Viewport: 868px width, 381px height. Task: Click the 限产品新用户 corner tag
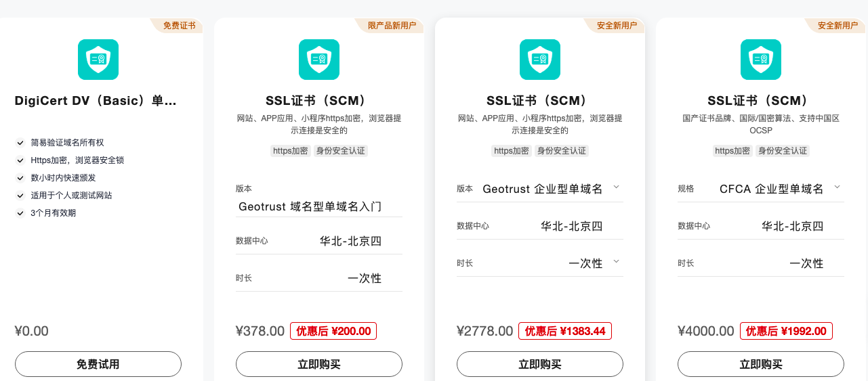[x=391, y=26]
